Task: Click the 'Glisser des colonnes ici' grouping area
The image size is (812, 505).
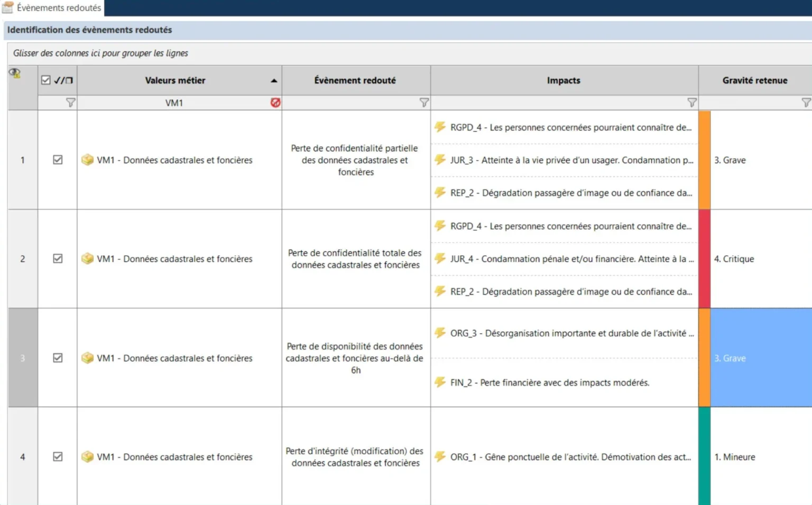Action: 410,53
